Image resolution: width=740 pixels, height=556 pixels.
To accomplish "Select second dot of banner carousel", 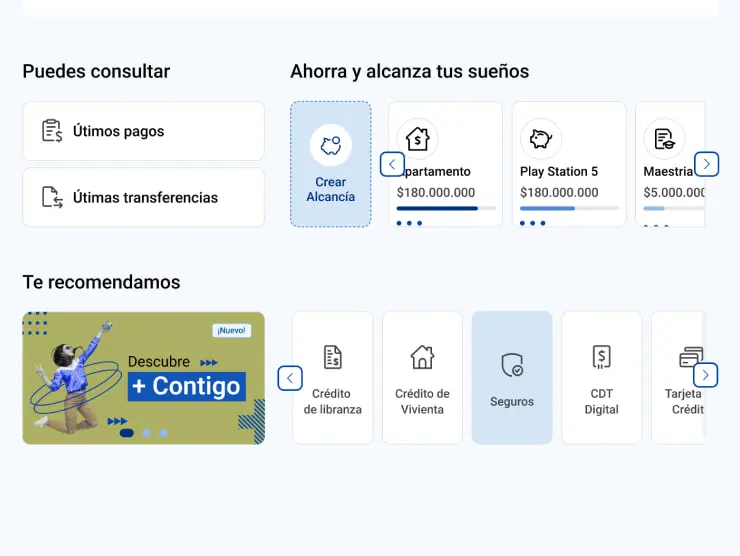I will [x=147, y=433].
